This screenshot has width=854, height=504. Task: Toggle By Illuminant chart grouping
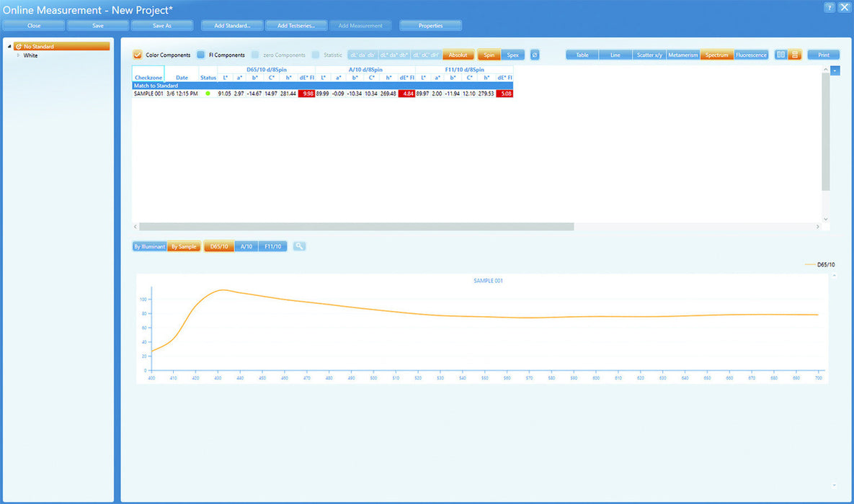[x=149, y=246]
